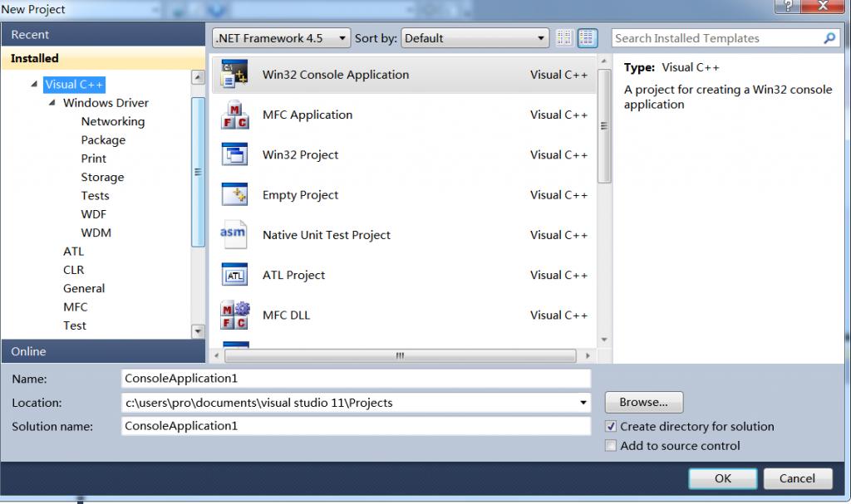Select Windows Driver in the tree
The image size is (851, 504).
pyautogui.click(x=106, y=102)
